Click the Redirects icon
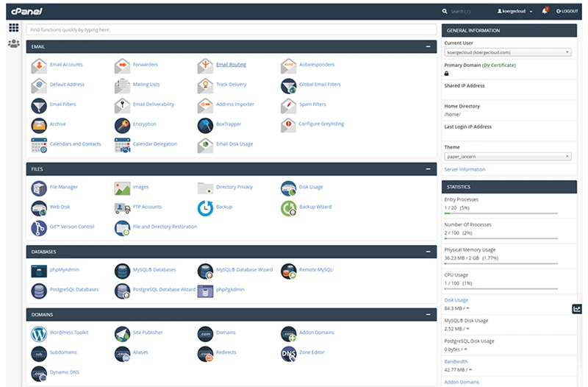Screen dimensions: 588x387 pos(205,354)
